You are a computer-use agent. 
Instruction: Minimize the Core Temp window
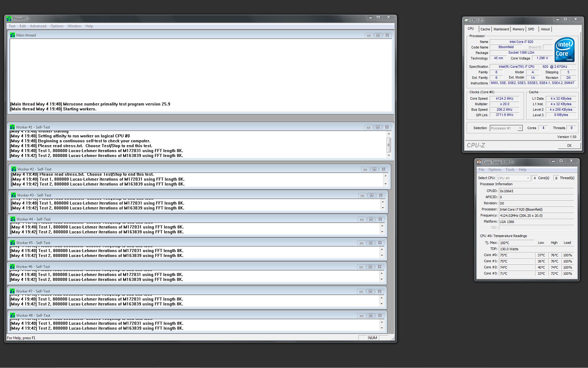click(x=553, y=161)
